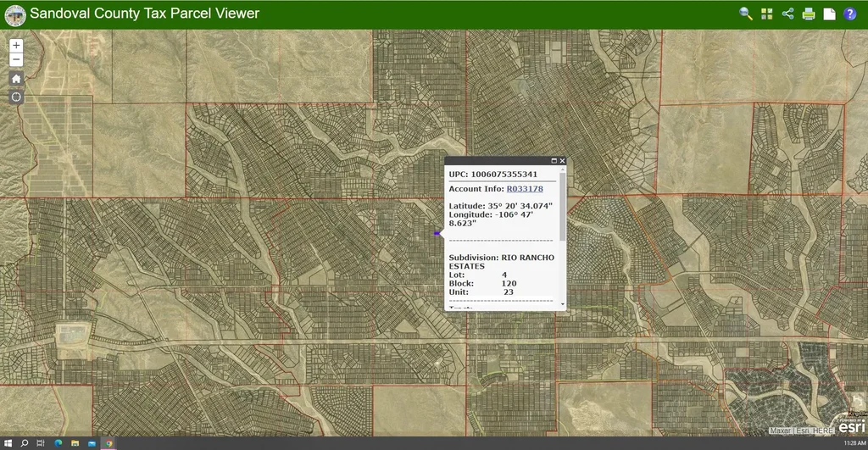Open the help question mark icon
Screen dimensions: 868x450
[x=850, y=14]
